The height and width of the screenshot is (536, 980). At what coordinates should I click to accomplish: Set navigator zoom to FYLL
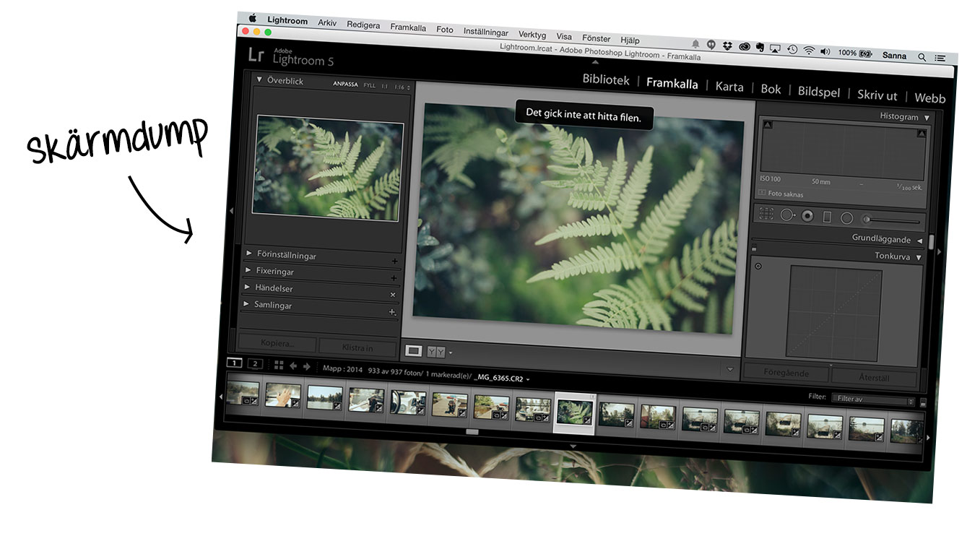point(370,86)
